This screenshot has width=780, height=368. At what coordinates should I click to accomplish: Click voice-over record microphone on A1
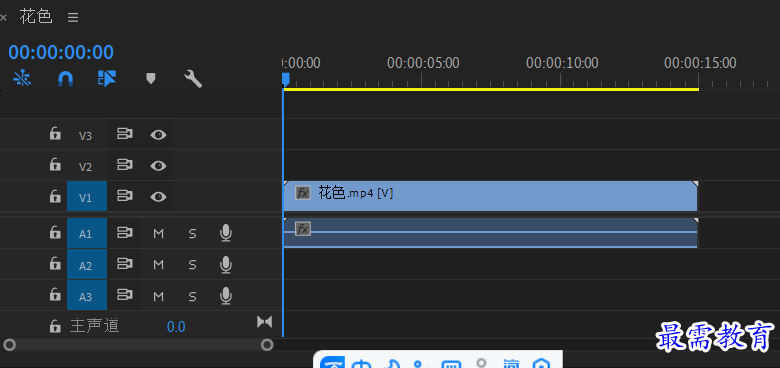click(x=226, y=233)
